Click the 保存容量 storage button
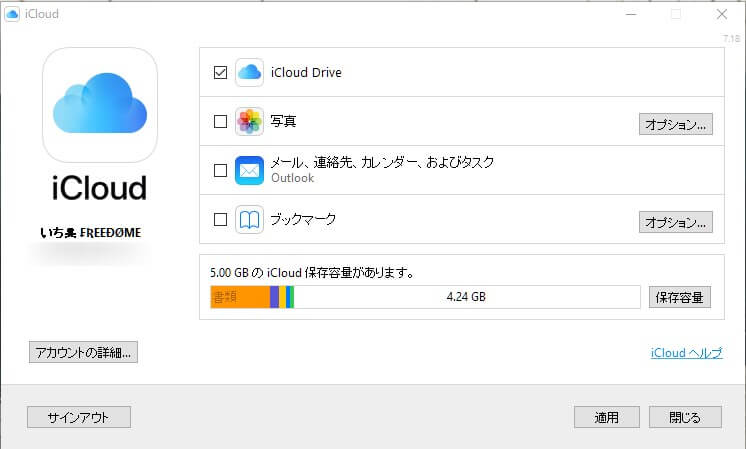The width and height of the screenshot is (746, 449). pyautogui.click(x=681, y=297)
